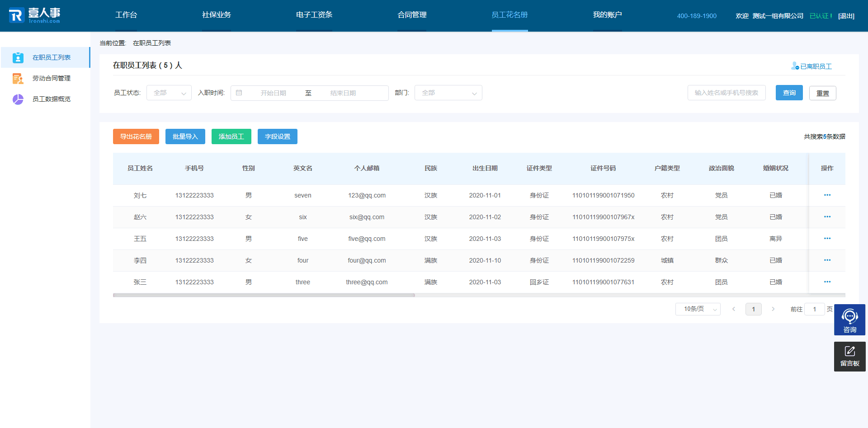The width and height of the screenshot is (868, 428).
Task: Go to previous page arrow
Action: pos(734,309)
